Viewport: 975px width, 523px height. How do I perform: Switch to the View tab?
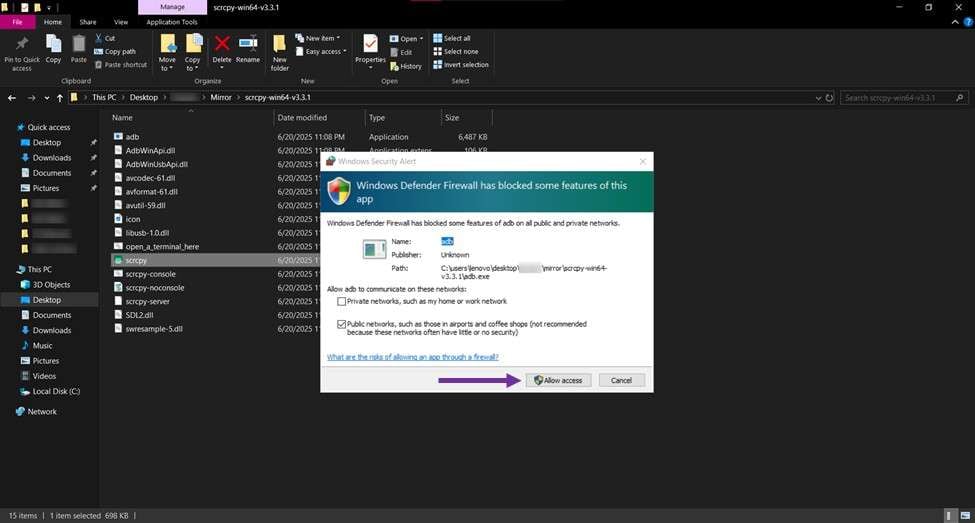[x=121, y=22]
